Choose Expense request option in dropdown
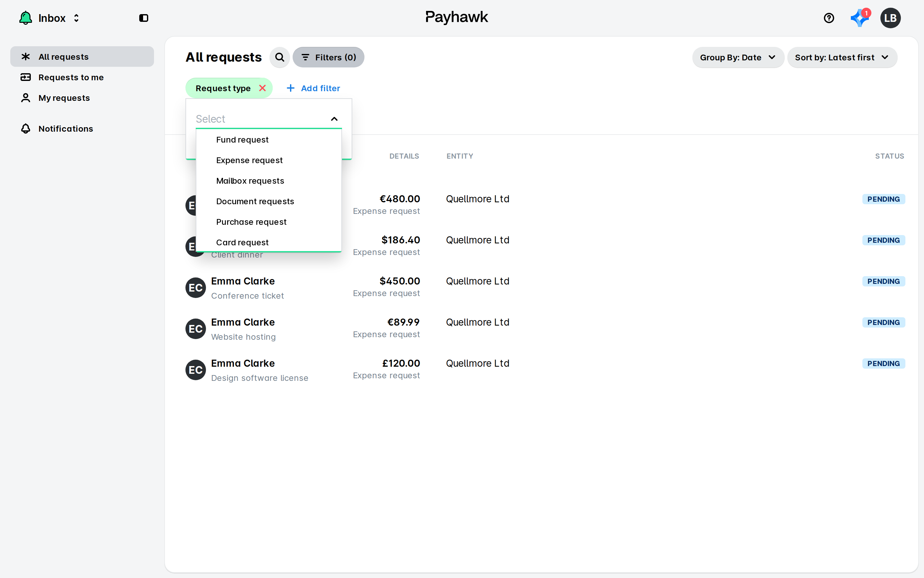This screenshot has width=924, height=578. click(x=269, y=160)
